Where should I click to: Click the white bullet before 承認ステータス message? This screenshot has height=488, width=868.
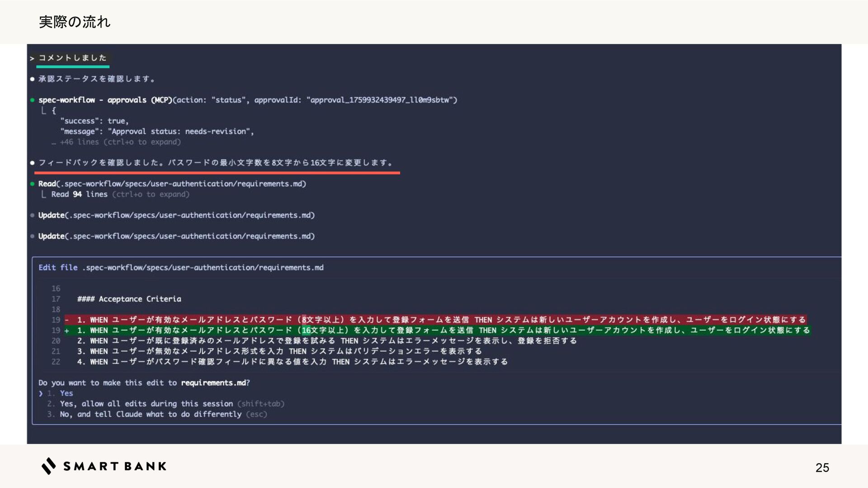(x=33, y=79)
